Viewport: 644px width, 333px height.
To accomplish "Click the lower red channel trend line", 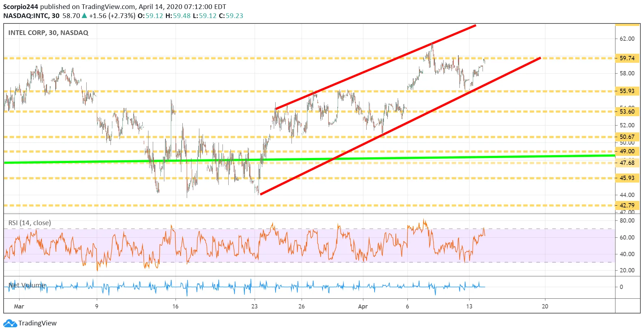I will pyautogui.click(x=400, y=126).
